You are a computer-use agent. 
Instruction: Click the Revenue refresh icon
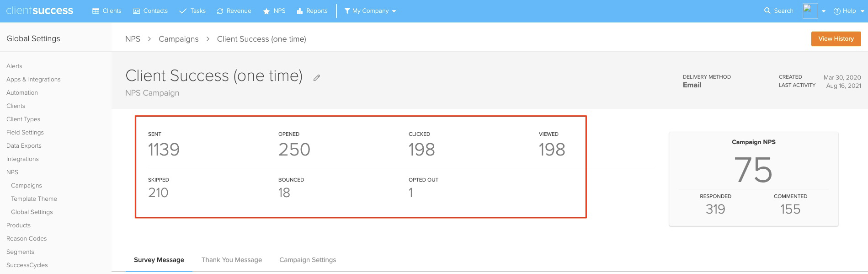220,11
